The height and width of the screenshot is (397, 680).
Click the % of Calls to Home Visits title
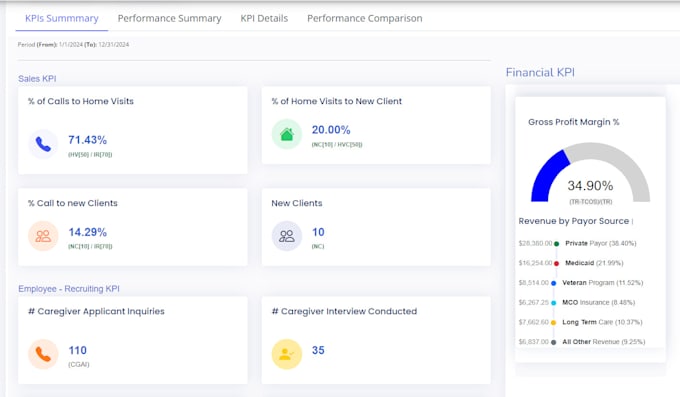pyautogui.click(x=81, y=102)
